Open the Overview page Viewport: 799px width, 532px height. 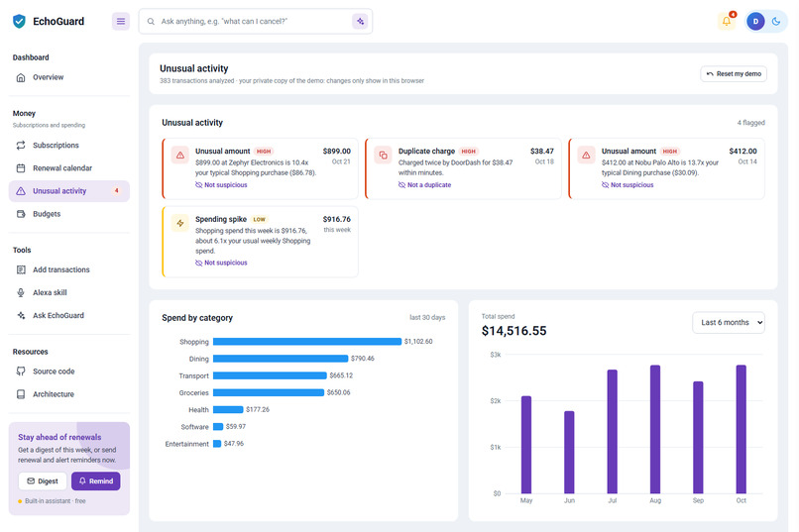(x=69, y=77)
